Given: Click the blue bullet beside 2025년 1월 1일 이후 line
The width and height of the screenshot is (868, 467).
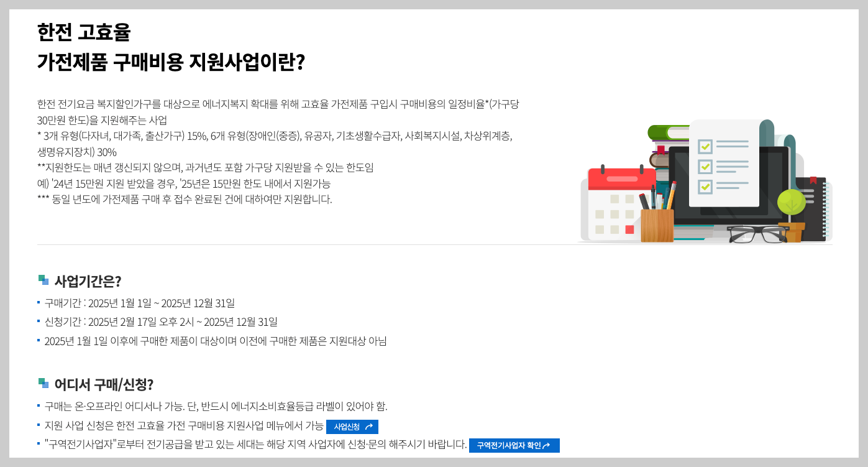Looking at the screenshot, I should [x=39, y=341].
